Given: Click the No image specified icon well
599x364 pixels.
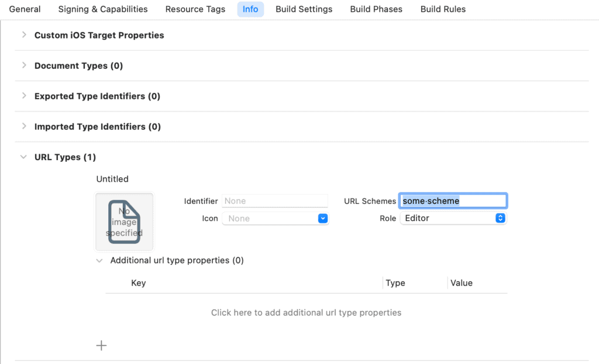Looking at the screenshot, I should coord(124,221).
